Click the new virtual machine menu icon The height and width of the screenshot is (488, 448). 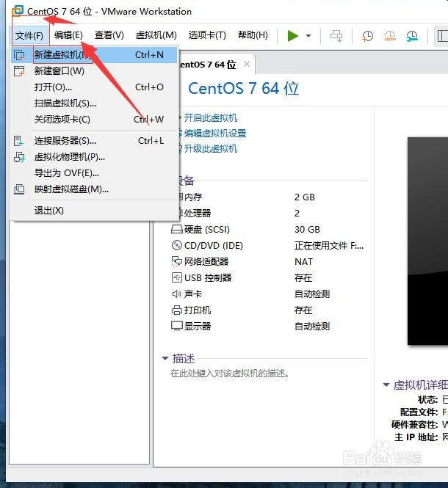pyautogui.click(x=19, y=55)
